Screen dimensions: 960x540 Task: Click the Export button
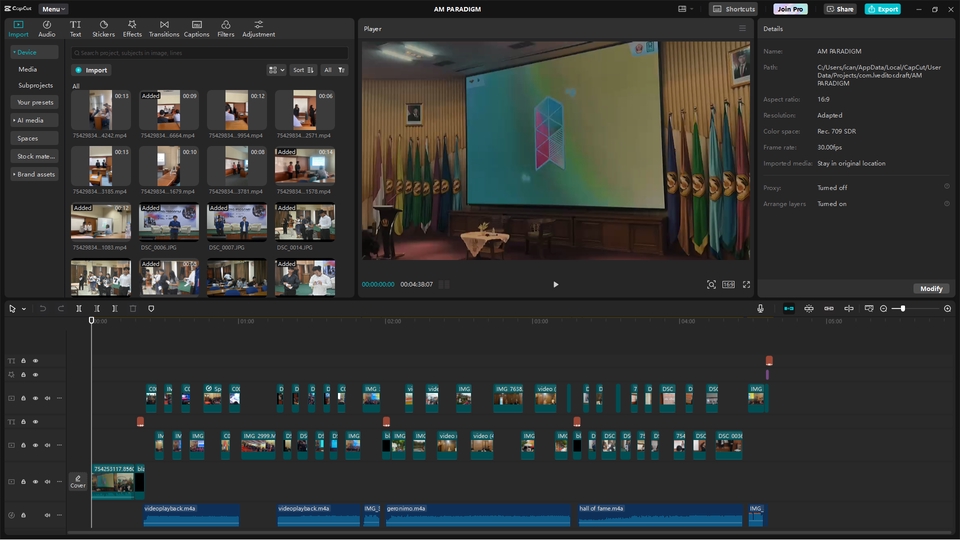pos(883,9)
